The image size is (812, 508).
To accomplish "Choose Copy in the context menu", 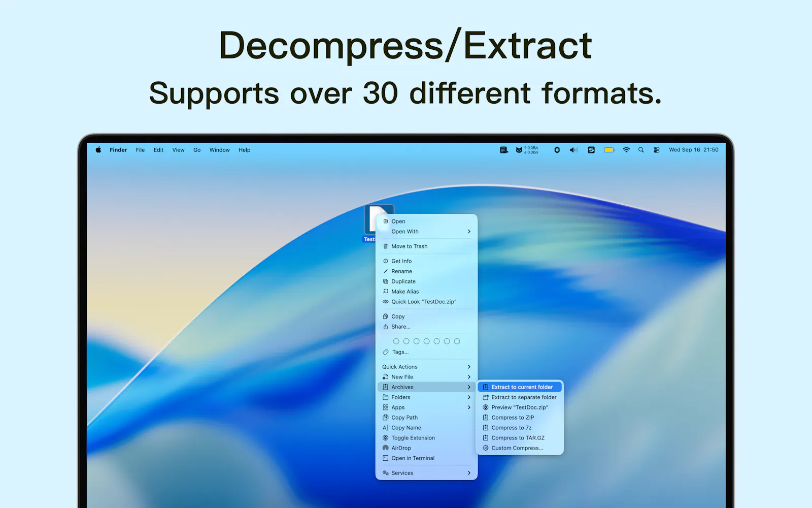I will tap(426, 316).
